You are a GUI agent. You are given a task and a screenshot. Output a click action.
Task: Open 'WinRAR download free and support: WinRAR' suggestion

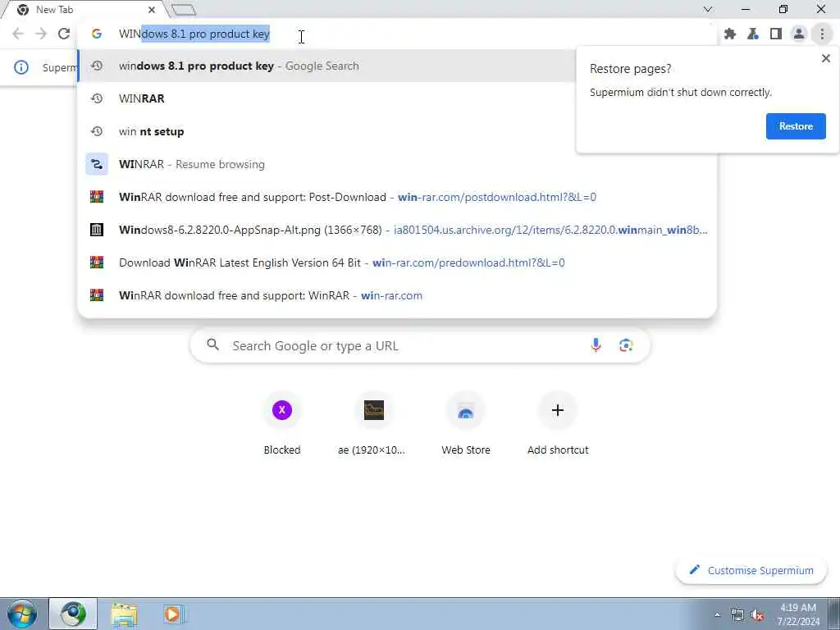click(397, 295)
